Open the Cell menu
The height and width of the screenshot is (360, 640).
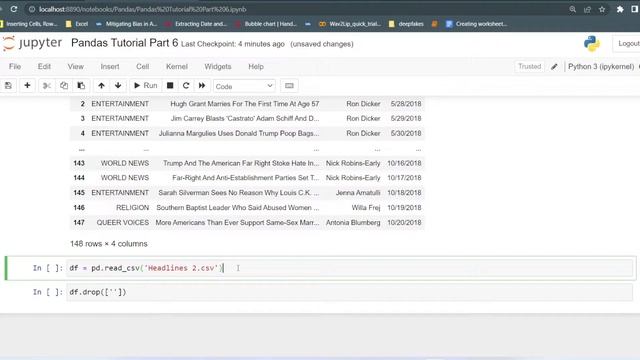142,67
